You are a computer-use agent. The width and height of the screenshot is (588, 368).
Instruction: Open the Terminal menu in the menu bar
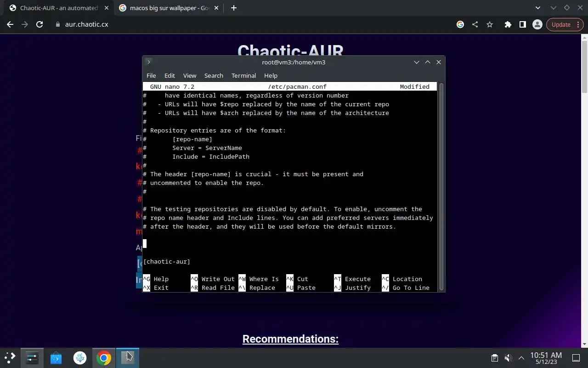pos(243,75)
